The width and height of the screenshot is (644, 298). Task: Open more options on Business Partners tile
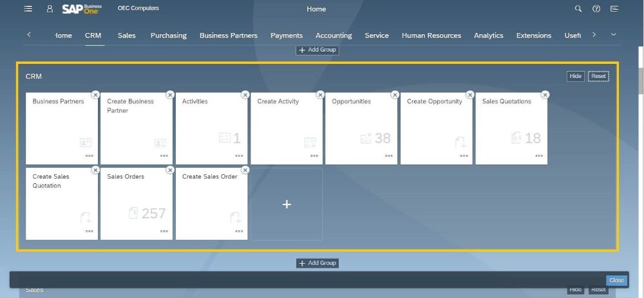pyautogui.click(x=89, y=156)
